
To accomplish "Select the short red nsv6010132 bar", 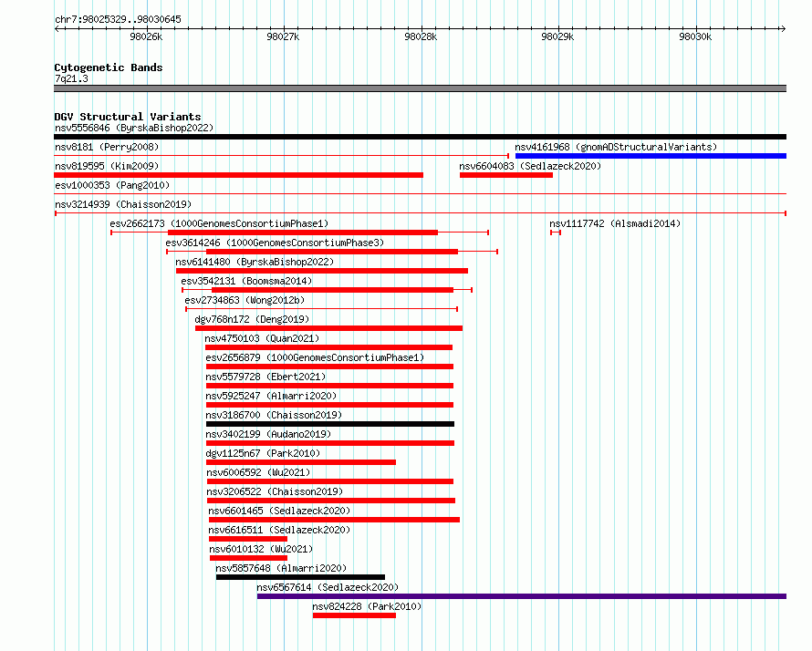I will pos(248,558).
